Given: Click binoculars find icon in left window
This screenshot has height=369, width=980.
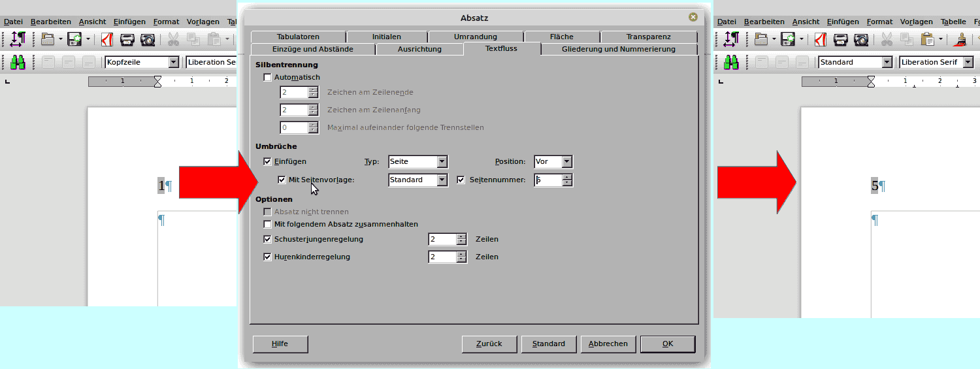Looking at the screenshot, I should (17, 62).
